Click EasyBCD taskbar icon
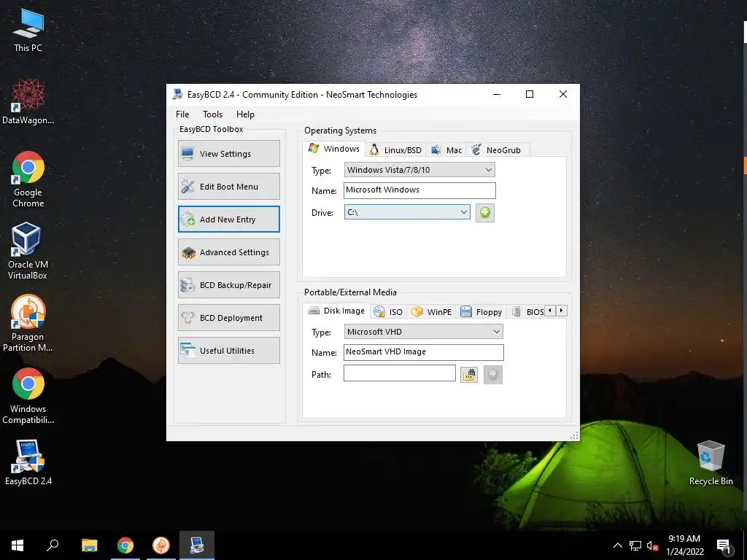747x560 pixels. [197, 545]
